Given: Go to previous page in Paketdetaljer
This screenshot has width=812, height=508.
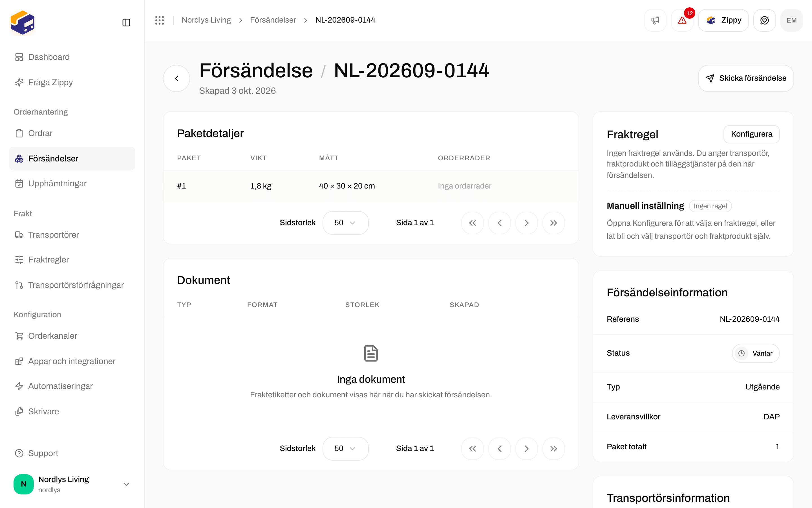Looking at the screenshot, I should (x=499, y=223).
